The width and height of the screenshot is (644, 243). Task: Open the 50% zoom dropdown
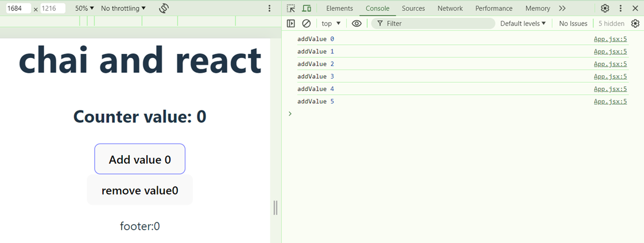coord(84,8)
